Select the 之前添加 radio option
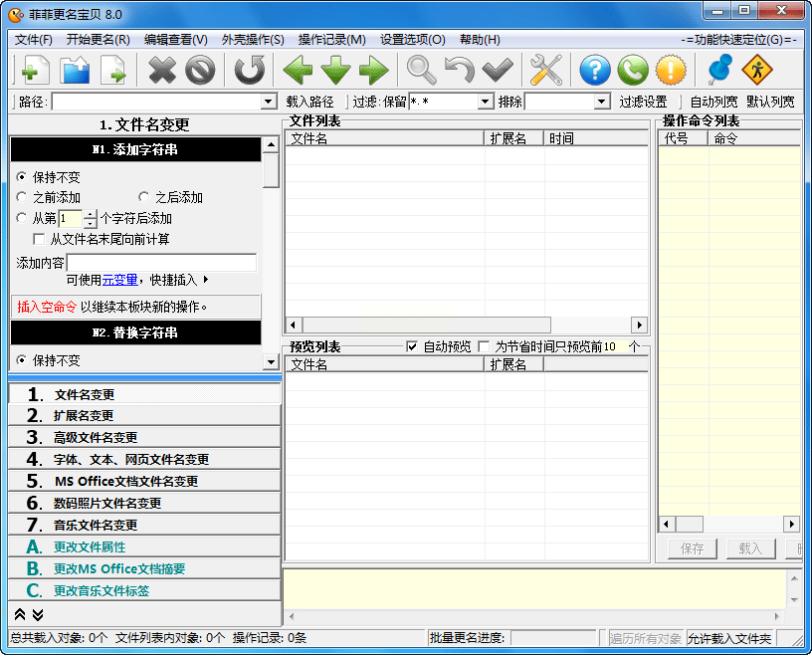This screenshot has height=655, width=812. point(23,197)
